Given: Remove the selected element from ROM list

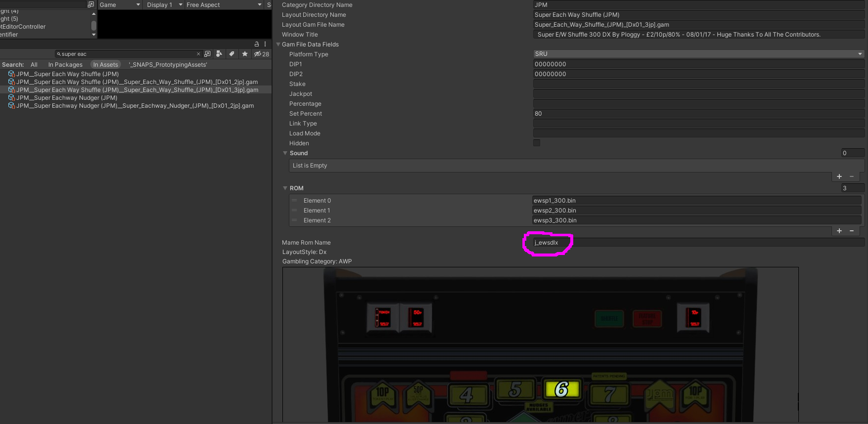Looking at the screenshot, I should 852,231.
